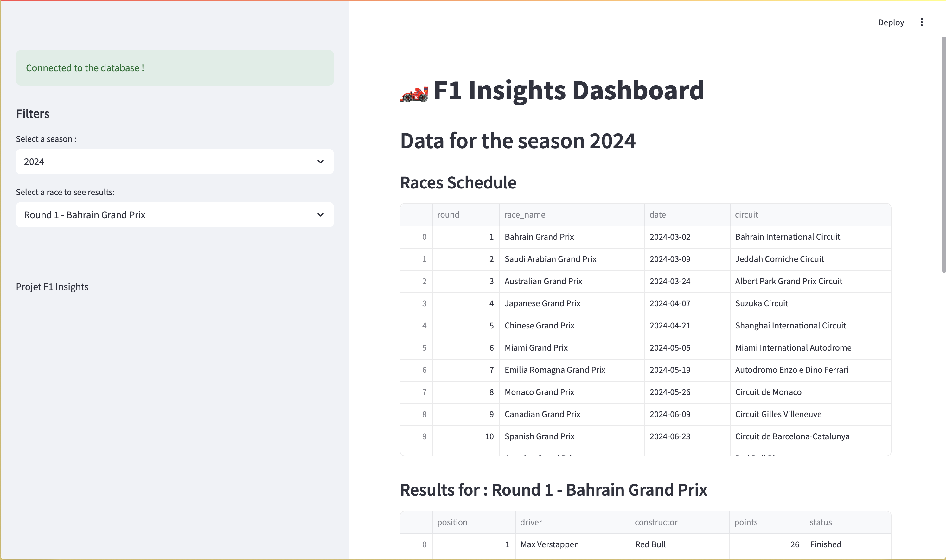Select the Miami Grand Prix cell

572,348
